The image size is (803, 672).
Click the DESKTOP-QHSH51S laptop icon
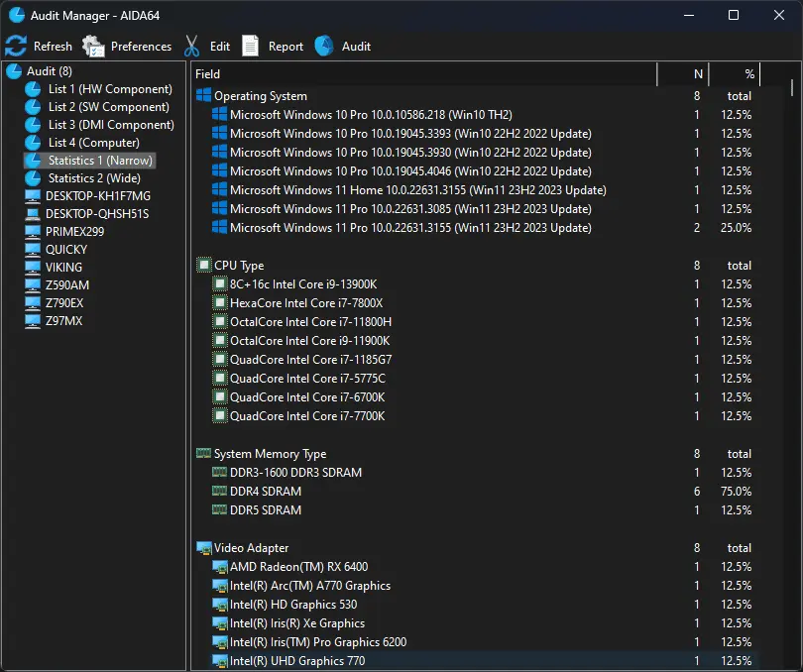click(x=33, y=214)
